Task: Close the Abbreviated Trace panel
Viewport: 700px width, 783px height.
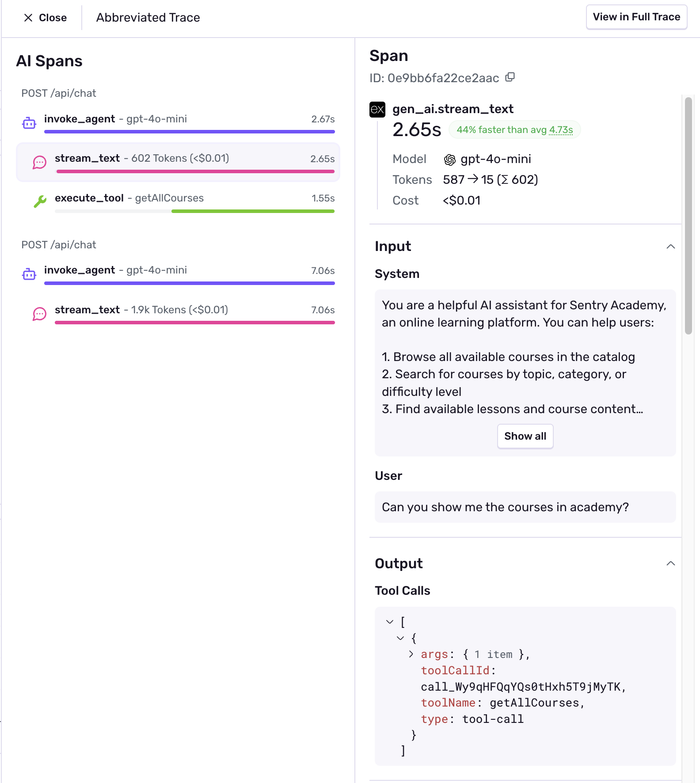Action: click(45, 18)
